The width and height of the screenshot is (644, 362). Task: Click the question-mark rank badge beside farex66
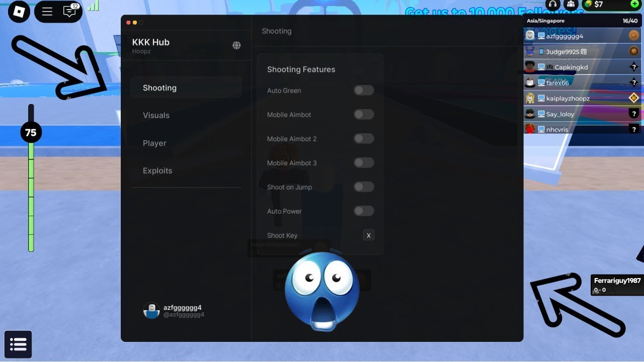(x=634, y=82)
